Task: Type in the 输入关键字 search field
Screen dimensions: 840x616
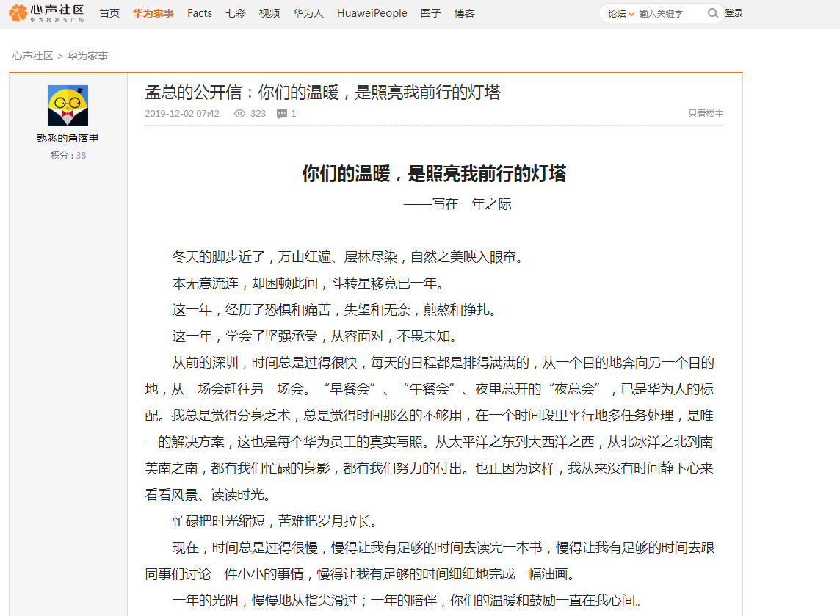Action: (670, 14)
